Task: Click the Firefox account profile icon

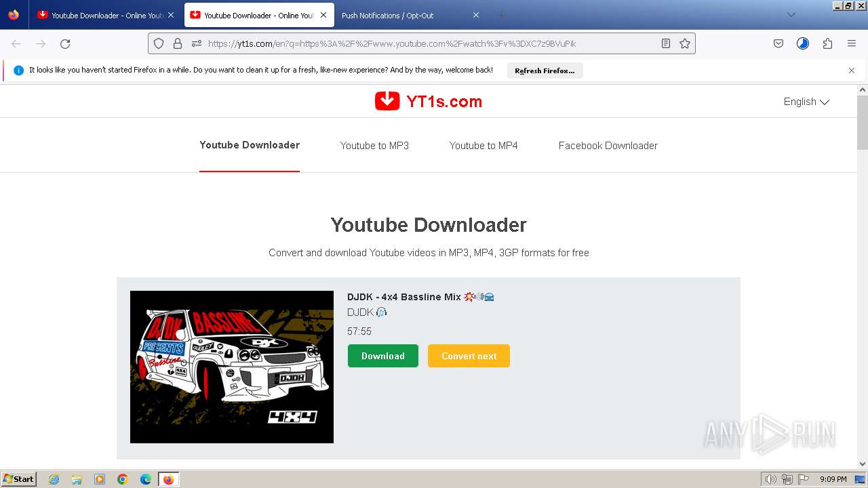Action: pyautogui.click(x=803, y=43)
